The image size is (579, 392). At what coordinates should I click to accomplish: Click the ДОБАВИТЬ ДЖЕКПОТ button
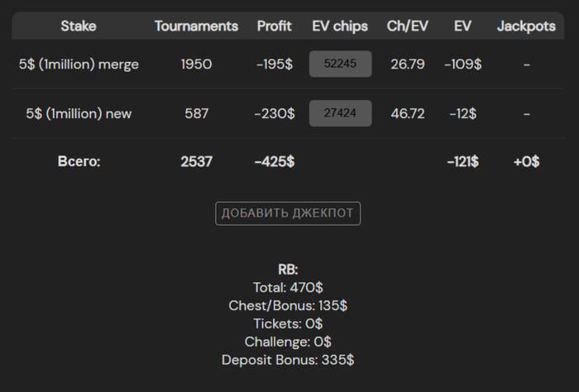(288, 213)
